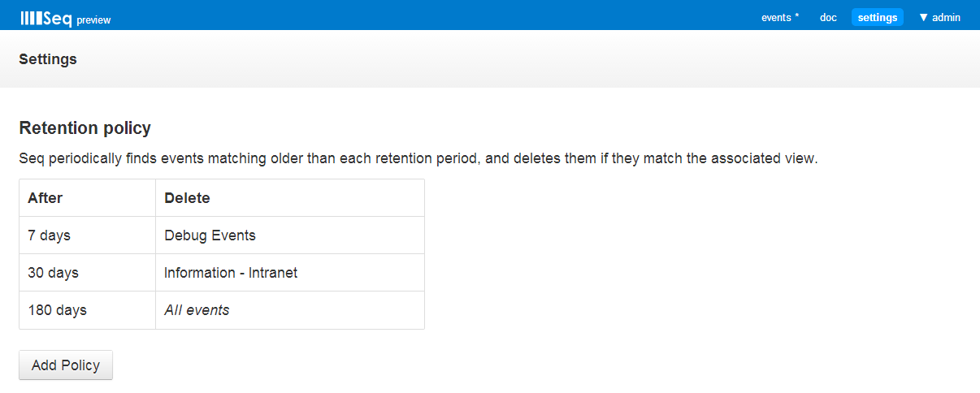The width and height of the screenshot is (980, 393).
Task: Click the preview label beside the logo
Action: [93, 20]
